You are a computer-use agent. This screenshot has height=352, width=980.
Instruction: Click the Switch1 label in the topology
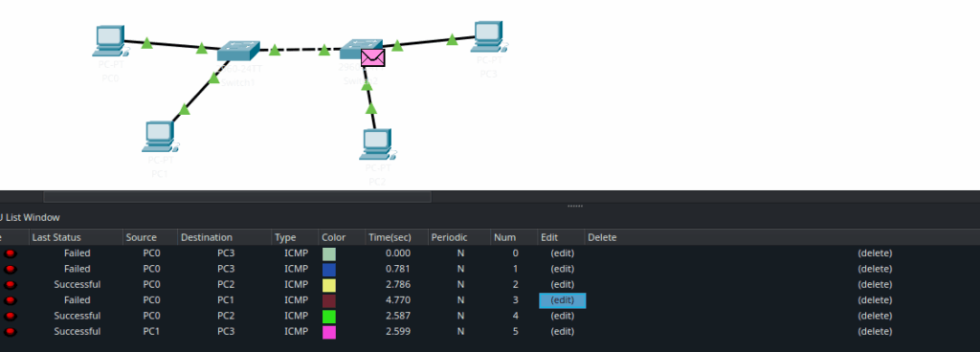pyautogui.click(x=238, y=83)
